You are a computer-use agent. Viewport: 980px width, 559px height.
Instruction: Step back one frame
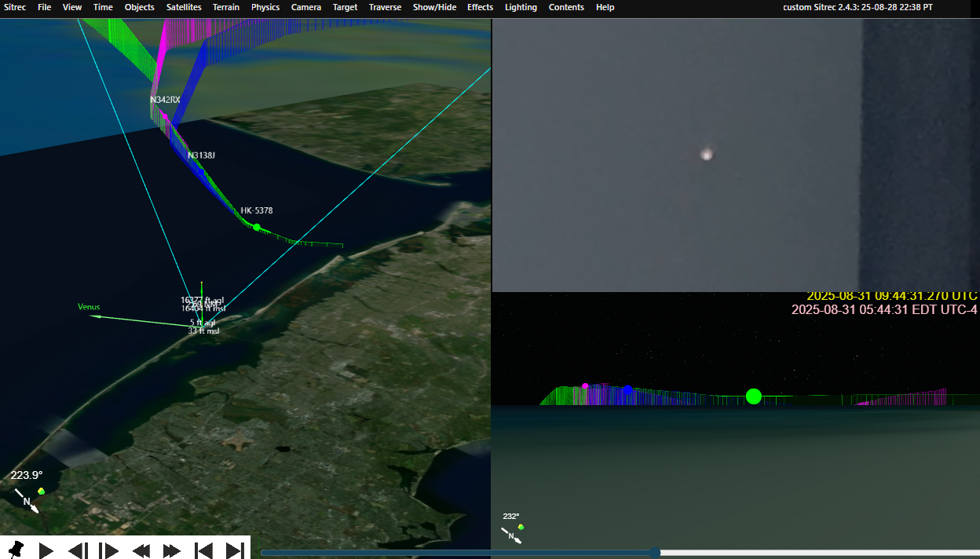pos(78,550)
